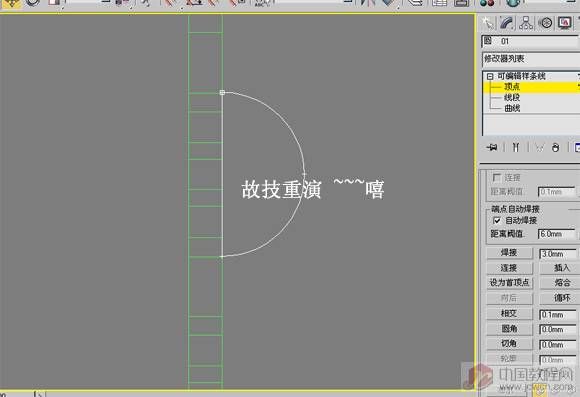Open the Display command panel tab
Viewport: 580px width, 397px height.
click(x=564, y=23)
